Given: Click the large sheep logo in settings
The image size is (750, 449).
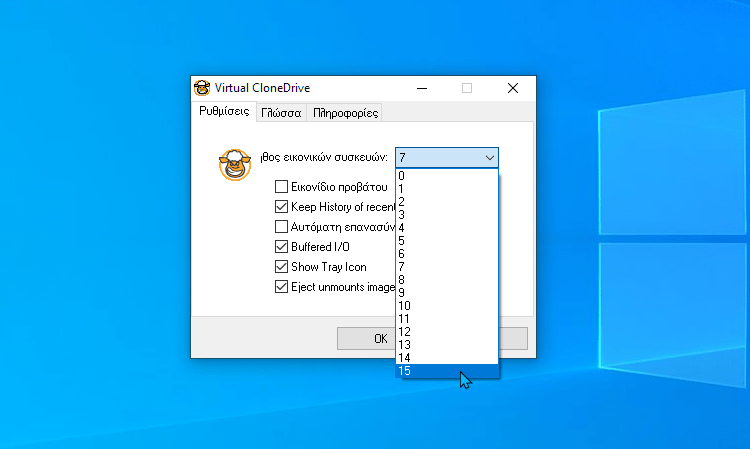Looking at the screenshot, I should tap(235, 164).
